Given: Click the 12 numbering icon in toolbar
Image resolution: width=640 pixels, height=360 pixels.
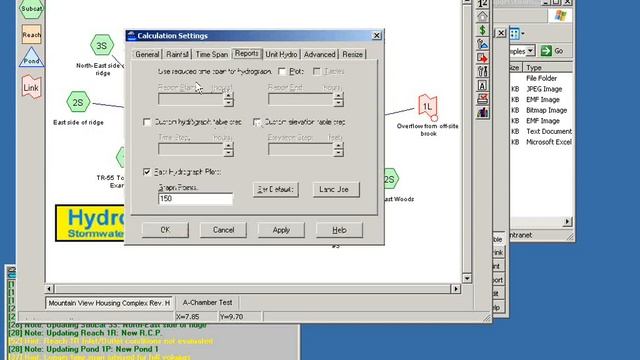Looking at the screenshot, I should pos(482,4).
